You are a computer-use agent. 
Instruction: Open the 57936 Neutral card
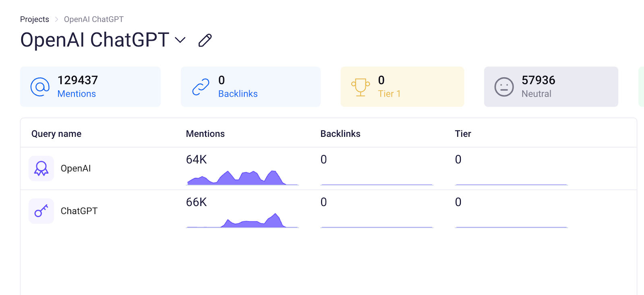(x=551, y=87)
